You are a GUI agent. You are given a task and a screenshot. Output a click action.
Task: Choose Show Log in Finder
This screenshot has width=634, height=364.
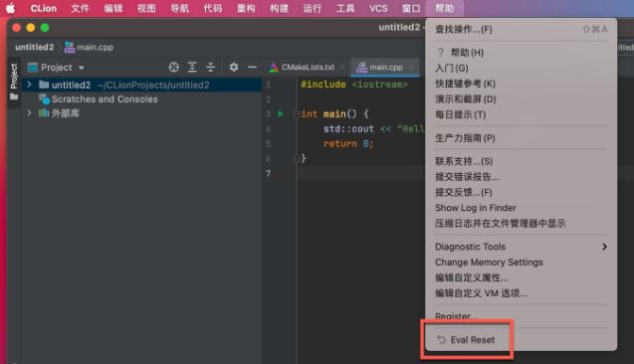coord(521,208)
